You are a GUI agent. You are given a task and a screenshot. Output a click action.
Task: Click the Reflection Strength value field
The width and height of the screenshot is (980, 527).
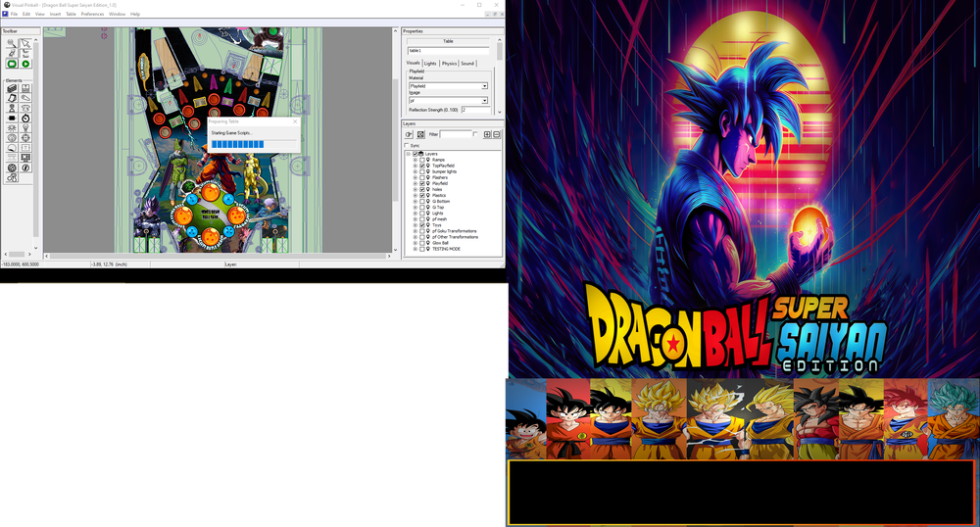(475, 110)
